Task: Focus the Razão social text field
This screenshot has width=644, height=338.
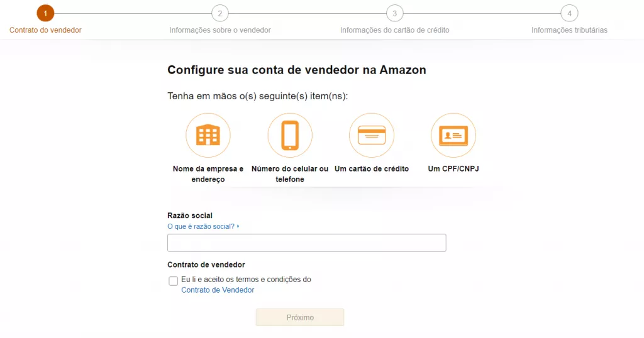Action: point(307,243)
